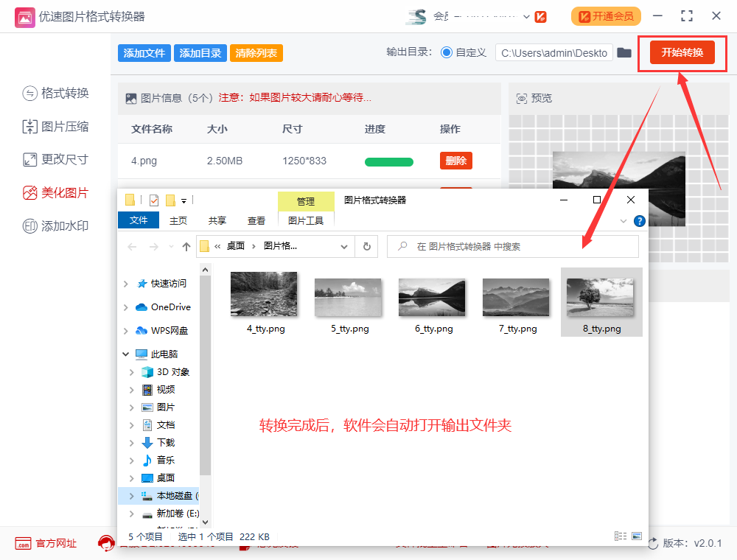Select the 更改尺寸 sidebar option
Image resolution: width=737 pixels, height=560 pixels.
[x=55, y=159]
